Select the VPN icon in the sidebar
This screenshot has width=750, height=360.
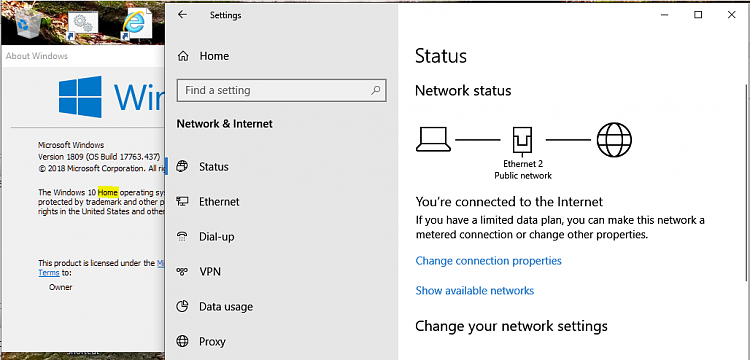point(182,272)
